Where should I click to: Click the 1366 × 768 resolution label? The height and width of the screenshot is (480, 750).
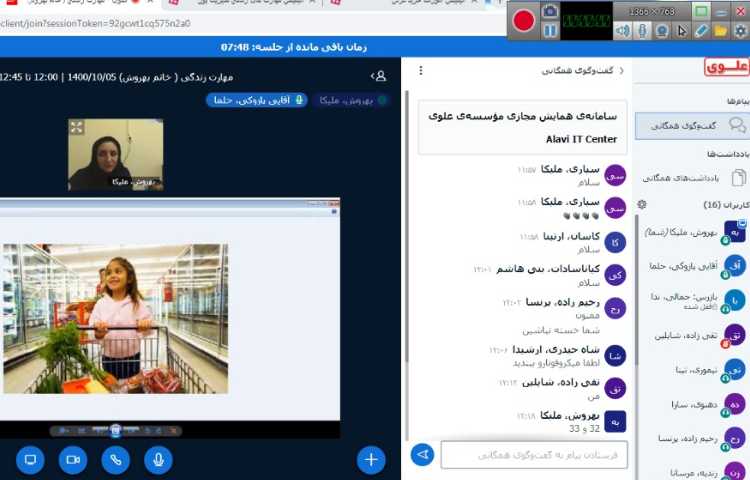[652, 11]
